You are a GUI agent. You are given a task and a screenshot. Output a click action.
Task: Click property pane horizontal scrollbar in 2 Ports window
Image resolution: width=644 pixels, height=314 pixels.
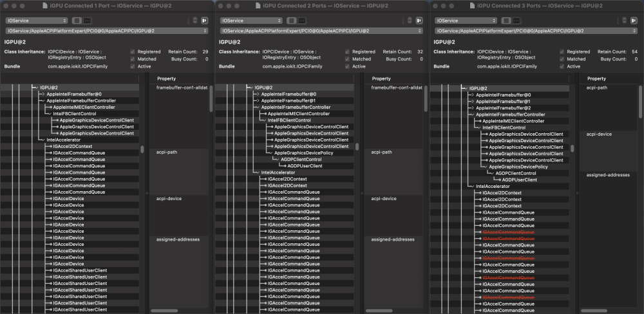pos(379,311)
